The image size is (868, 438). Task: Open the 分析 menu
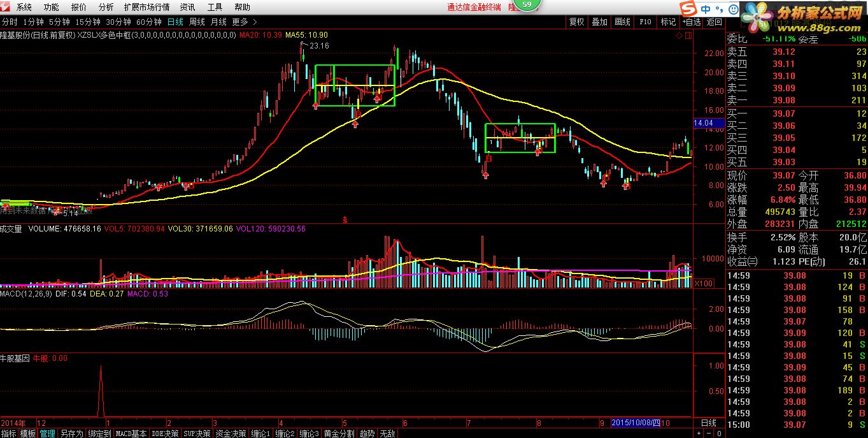(x=106, y=7)
